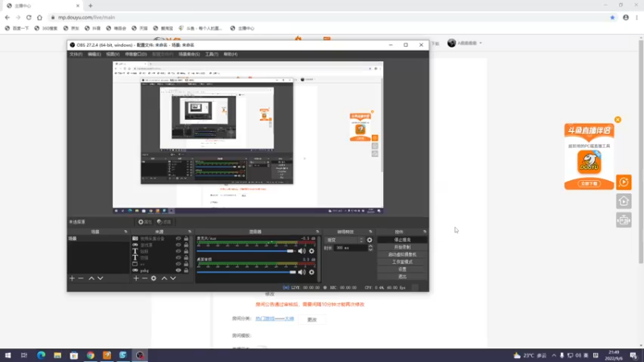Screen dimensions: 644x362
Task: Mute the 桌面音频 audio channel
Action: (302, 272)
